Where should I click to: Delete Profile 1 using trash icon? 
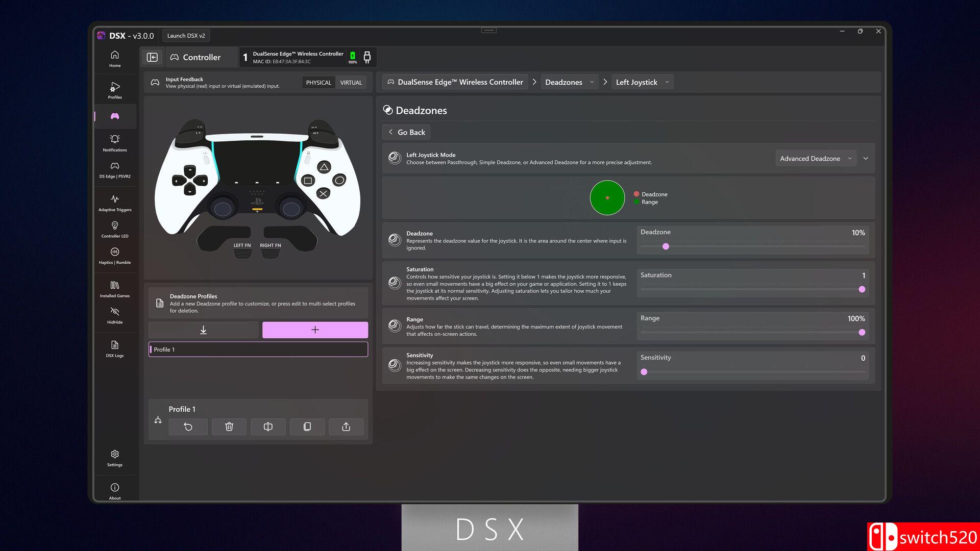coord(229,427)
